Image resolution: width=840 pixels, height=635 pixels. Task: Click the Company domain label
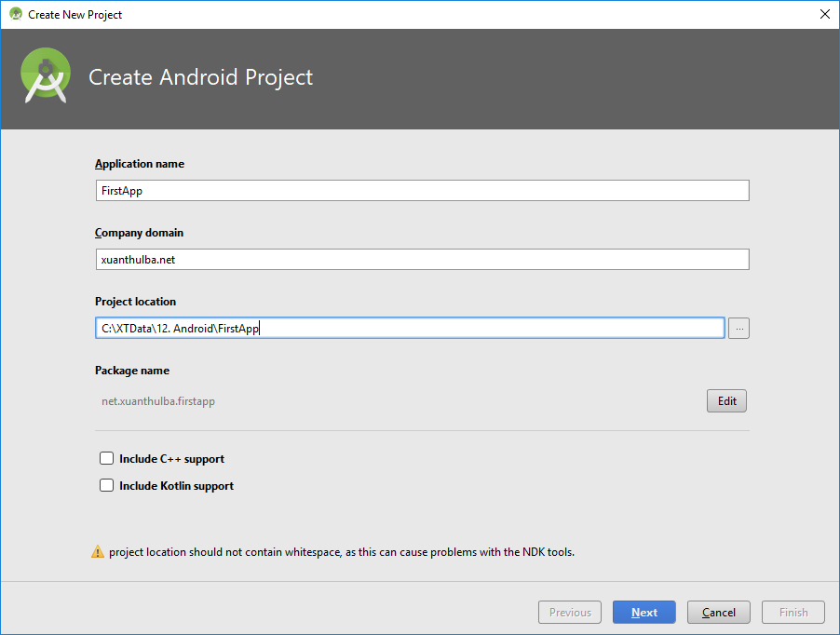[139, 233]
